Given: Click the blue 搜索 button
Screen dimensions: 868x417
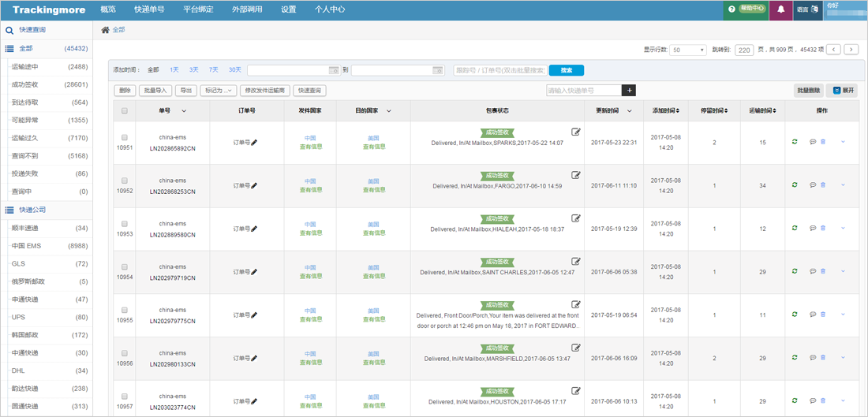Looking at the screenshot, I should pos(567,70).
